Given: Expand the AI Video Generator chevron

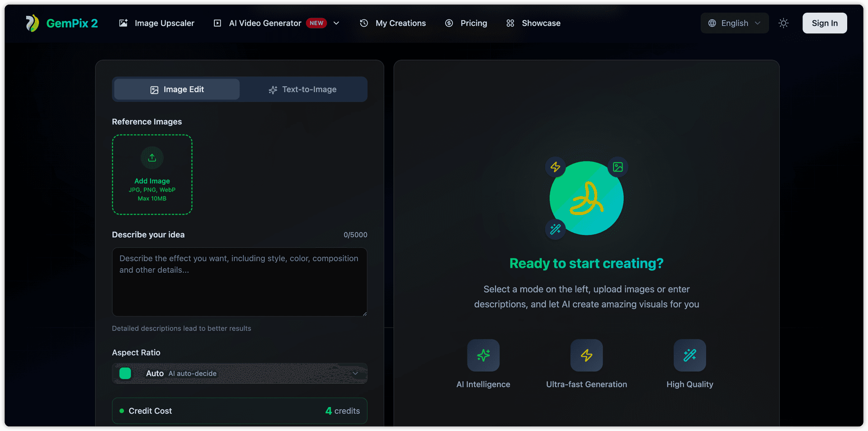Looking at the screenshot, I should [336, 23].
